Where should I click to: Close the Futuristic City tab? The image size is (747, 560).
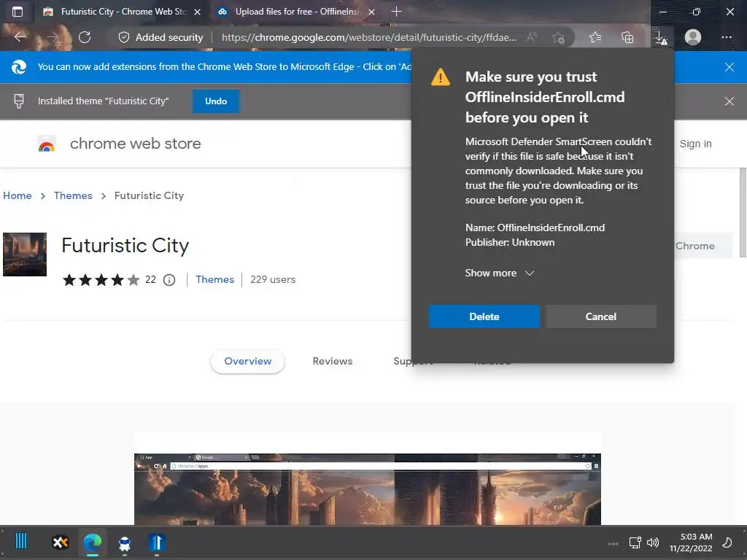[x=197, y=12]
